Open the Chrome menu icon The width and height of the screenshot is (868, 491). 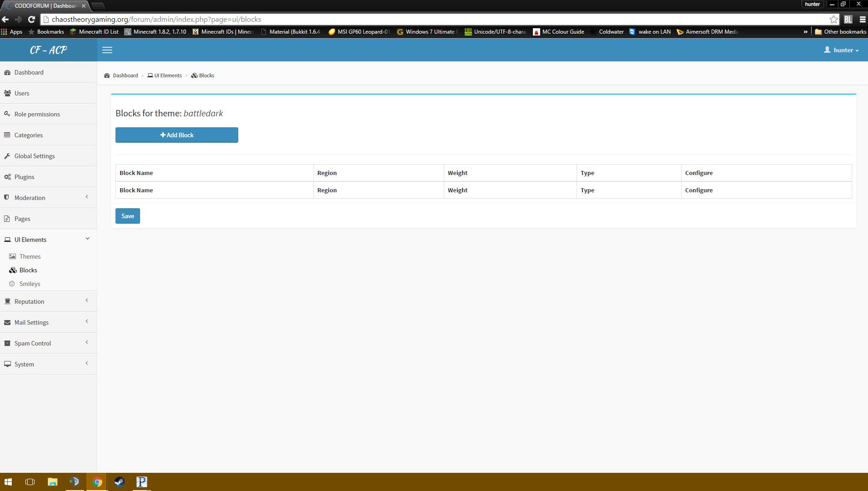(862, 19)
